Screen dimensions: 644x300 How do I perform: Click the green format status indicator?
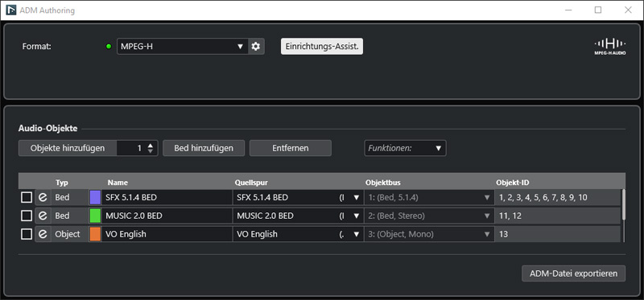click(109, 47)
